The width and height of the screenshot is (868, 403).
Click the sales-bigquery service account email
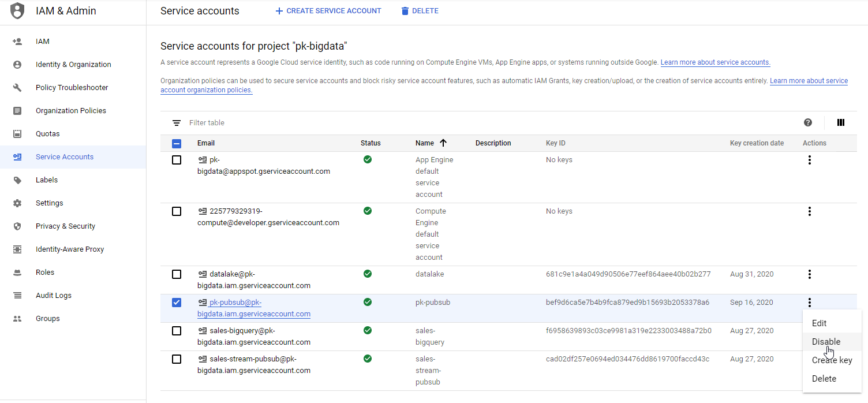pos(254,337)
